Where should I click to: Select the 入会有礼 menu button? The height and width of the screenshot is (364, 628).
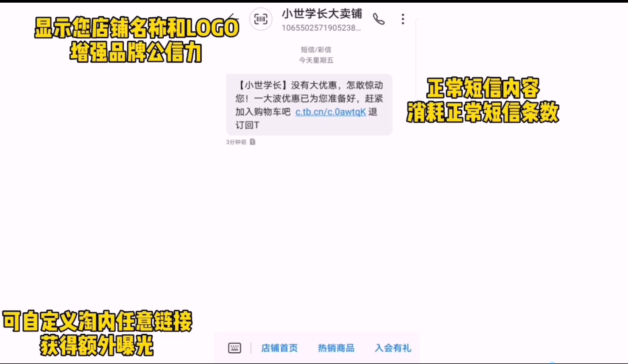[x=393, y=348]
